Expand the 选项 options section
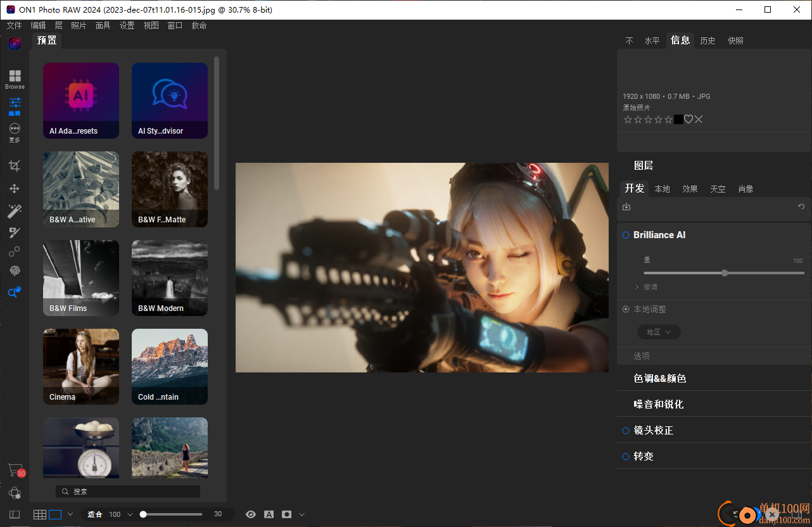The image size is (812, 527). click(642, 356)
